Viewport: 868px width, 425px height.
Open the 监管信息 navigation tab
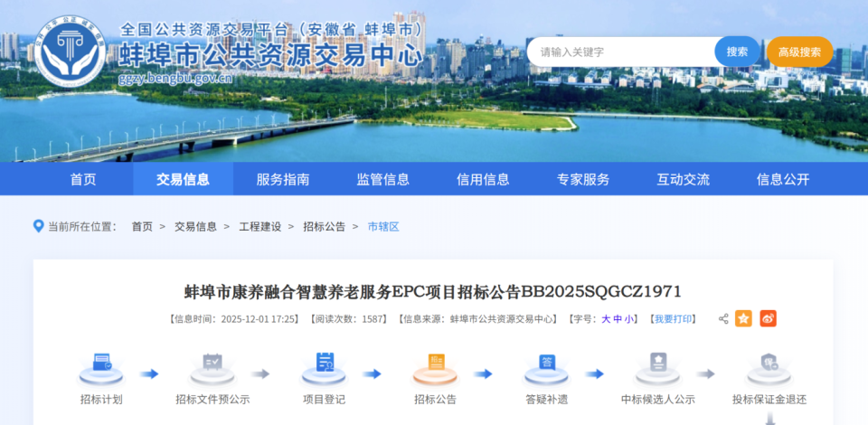coord(383,179)
